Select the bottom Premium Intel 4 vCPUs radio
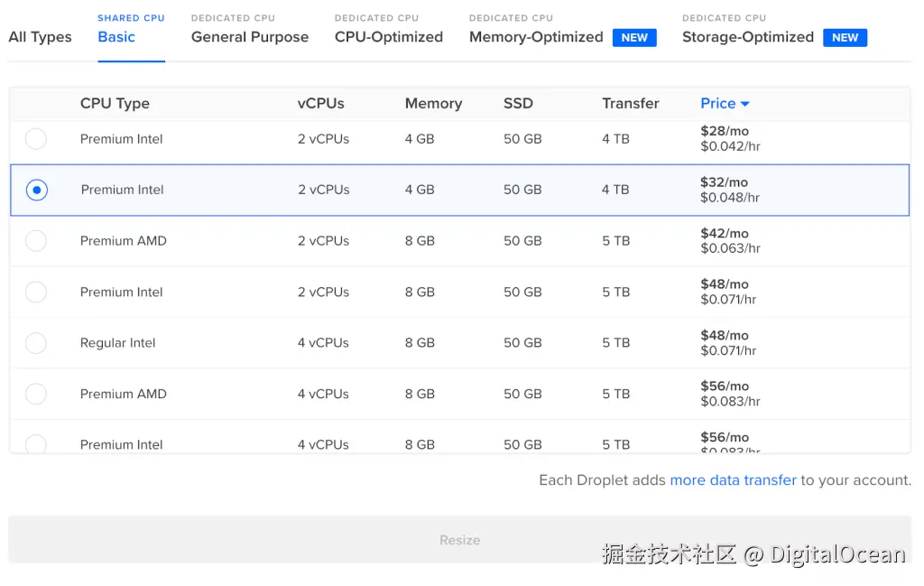This screenshot has width=924, height=586. point(35,443)
